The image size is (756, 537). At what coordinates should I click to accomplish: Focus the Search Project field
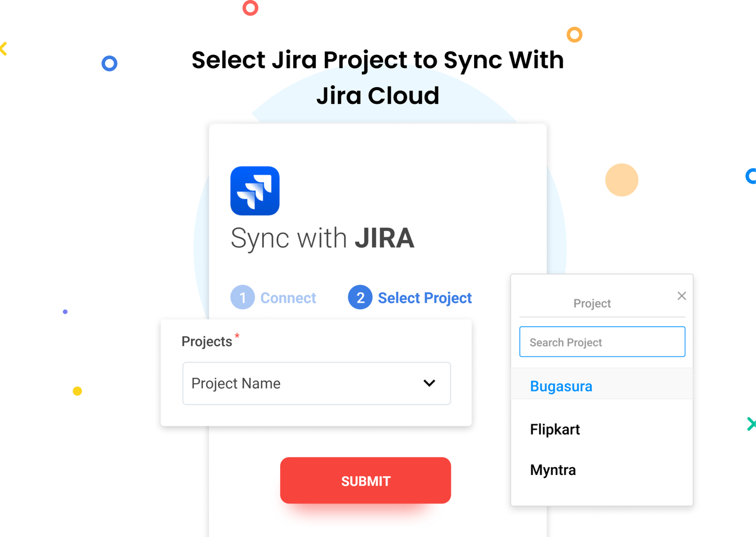point(602,342)
